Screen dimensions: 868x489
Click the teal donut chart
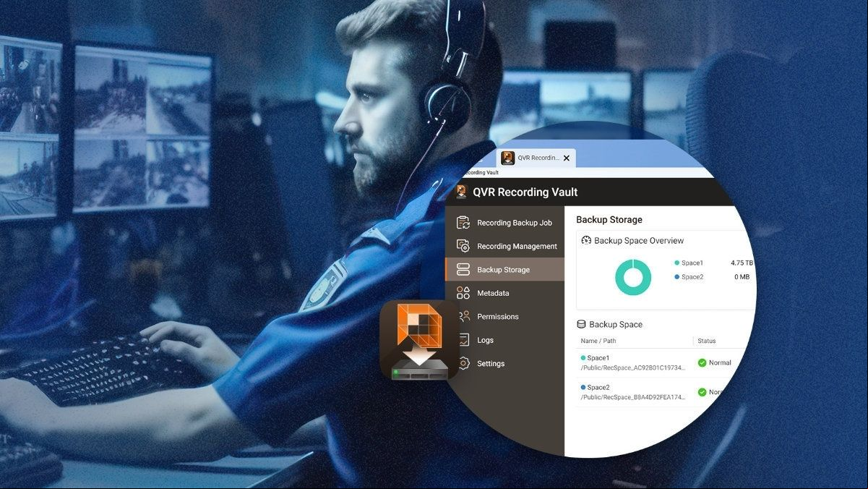(633, 277)
